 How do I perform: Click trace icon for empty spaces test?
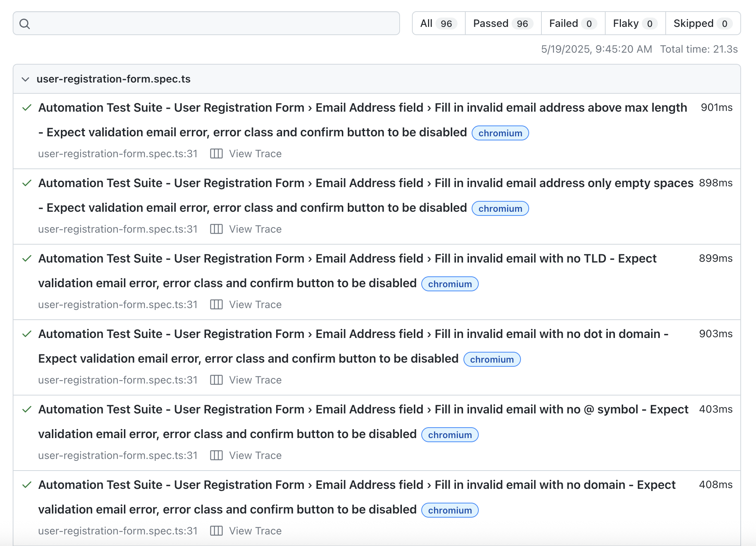coord(216,229)
